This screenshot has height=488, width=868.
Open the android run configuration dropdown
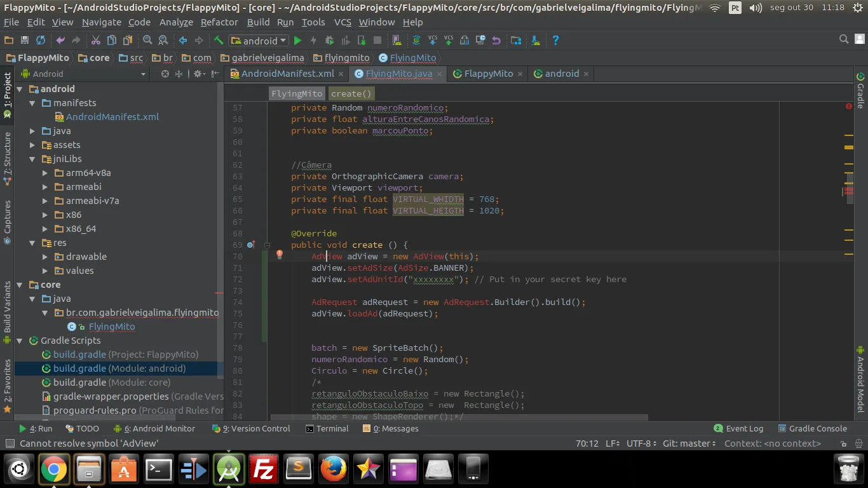259,41
